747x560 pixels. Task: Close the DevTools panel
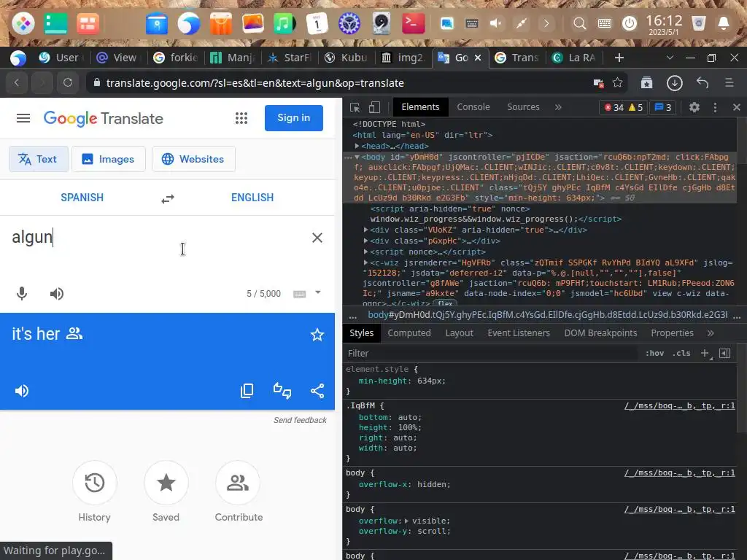click(x=737, y=108)
